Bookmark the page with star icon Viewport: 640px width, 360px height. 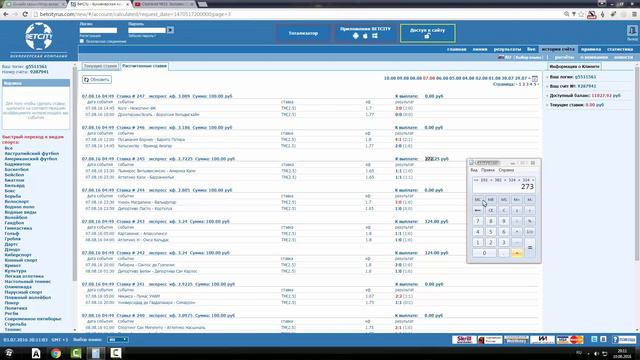pos(581,14)
